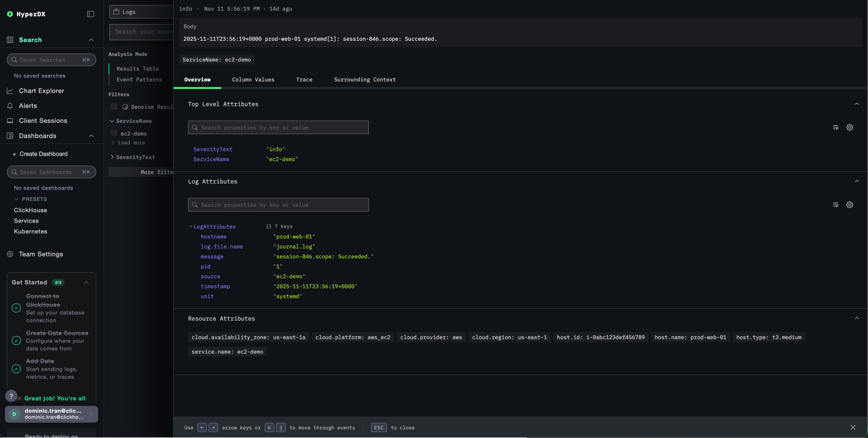Open Team Settings via the gear icon

[x=41, y=254]
